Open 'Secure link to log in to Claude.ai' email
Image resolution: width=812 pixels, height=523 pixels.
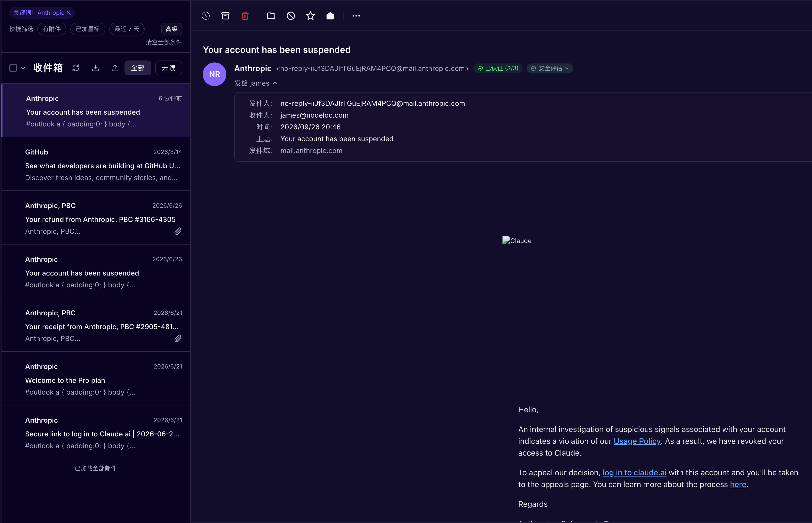click(96, 432)
